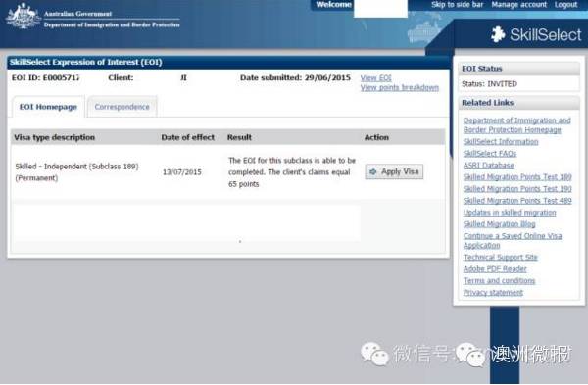
Task: Open Updates in skilled migration link
Action: pyautogui.click(x=510, y=213)
